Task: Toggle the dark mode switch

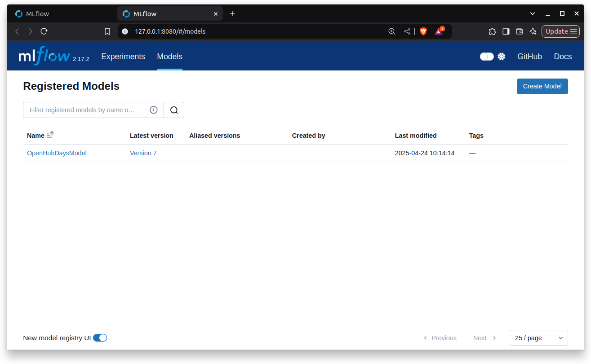Action: (487, 57)
